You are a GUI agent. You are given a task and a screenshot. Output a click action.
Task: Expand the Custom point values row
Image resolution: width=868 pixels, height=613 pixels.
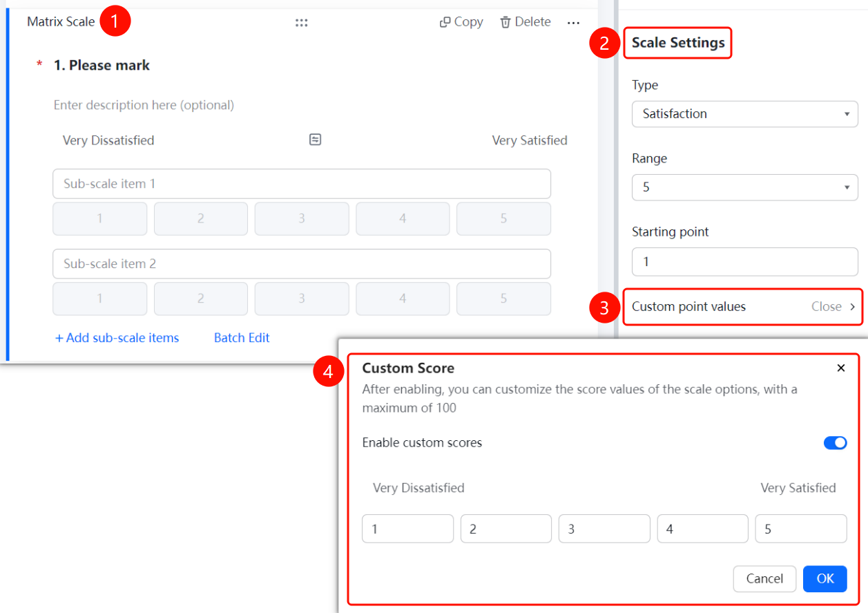pyautogui.click(x=743, y=307)
